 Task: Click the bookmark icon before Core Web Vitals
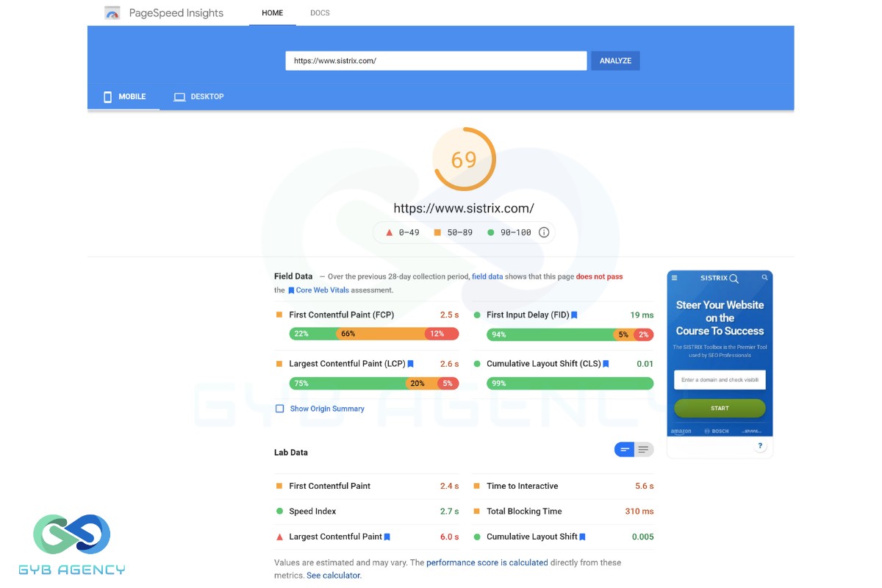(291, 290)
